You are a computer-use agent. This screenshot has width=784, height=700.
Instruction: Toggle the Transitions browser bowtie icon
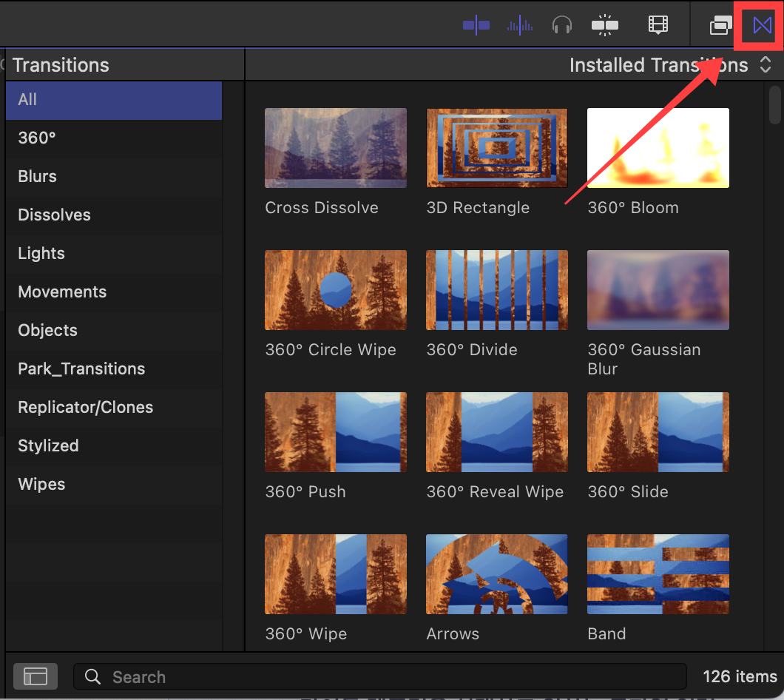tap(762, 25)
